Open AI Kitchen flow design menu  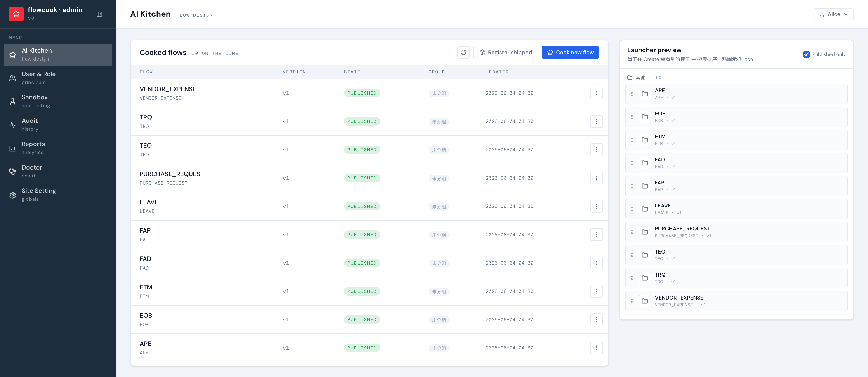58,55
